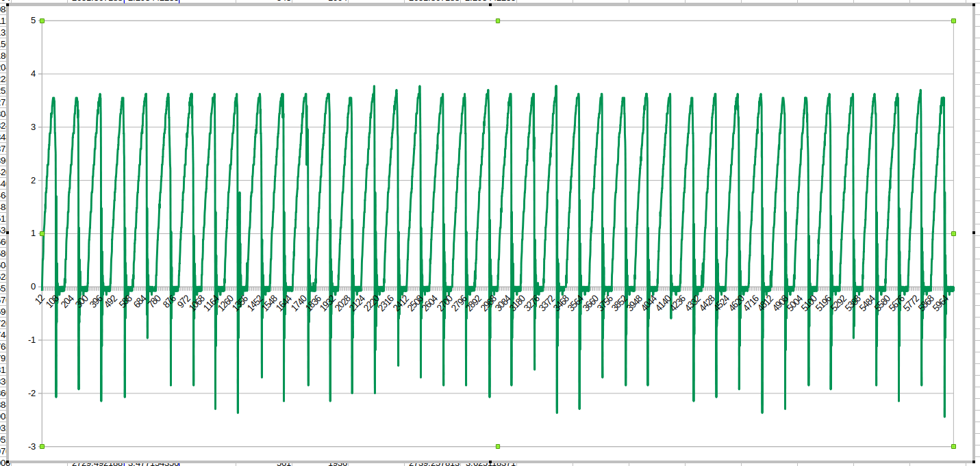Select the X-axis label 2604
Screen dimensions: 980x466
point(429,303)
